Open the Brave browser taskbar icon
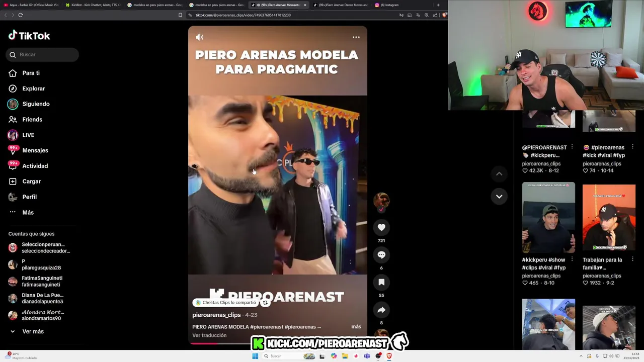 389,356
